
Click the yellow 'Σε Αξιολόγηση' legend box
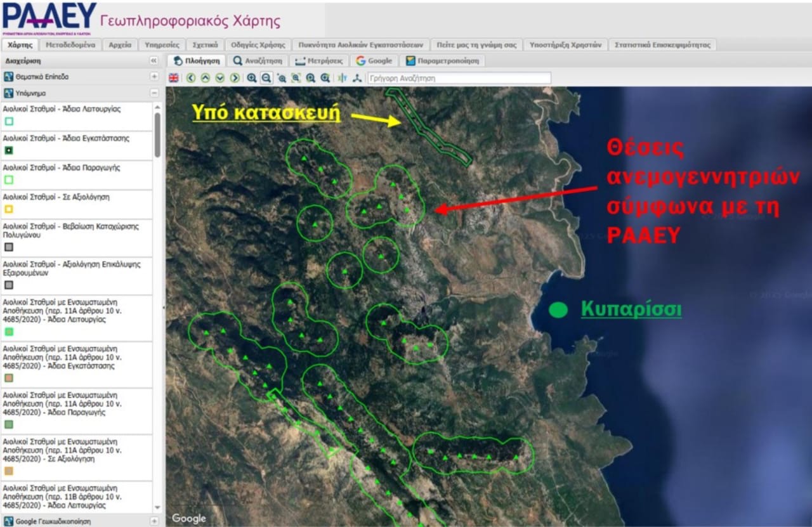tap(9, 209)
